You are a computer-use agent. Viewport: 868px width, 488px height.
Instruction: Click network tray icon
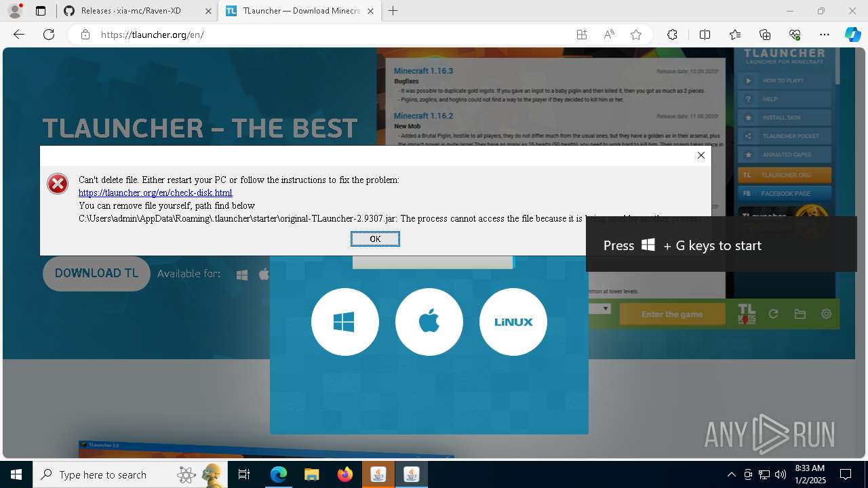tap(764, 474)
